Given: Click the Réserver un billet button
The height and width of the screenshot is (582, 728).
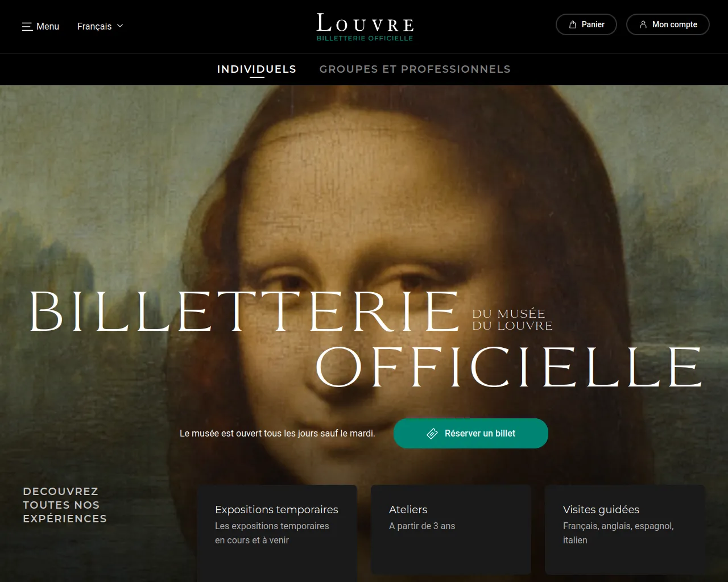Looking at the screenshot, I should coord(471,434).
